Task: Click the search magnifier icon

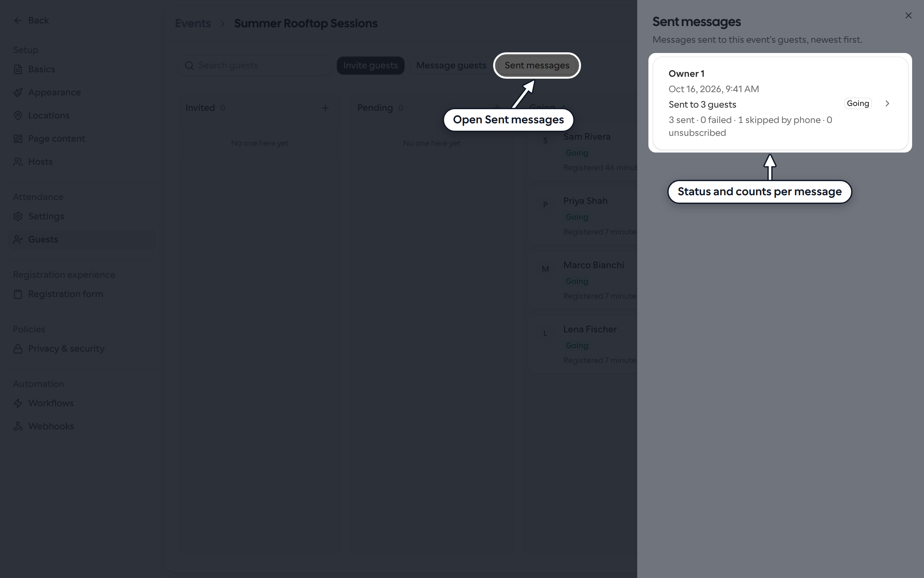Action: click(x=189, y=66)
